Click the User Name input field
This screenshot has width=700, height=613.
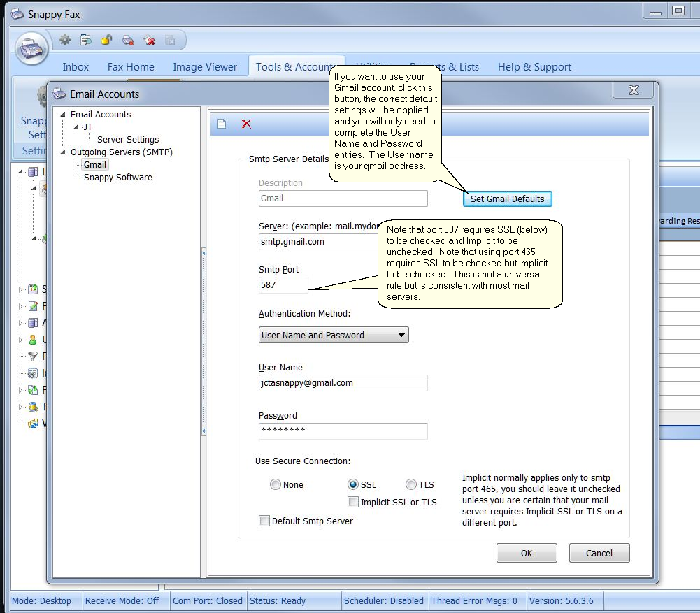click(x=343, y=383)
